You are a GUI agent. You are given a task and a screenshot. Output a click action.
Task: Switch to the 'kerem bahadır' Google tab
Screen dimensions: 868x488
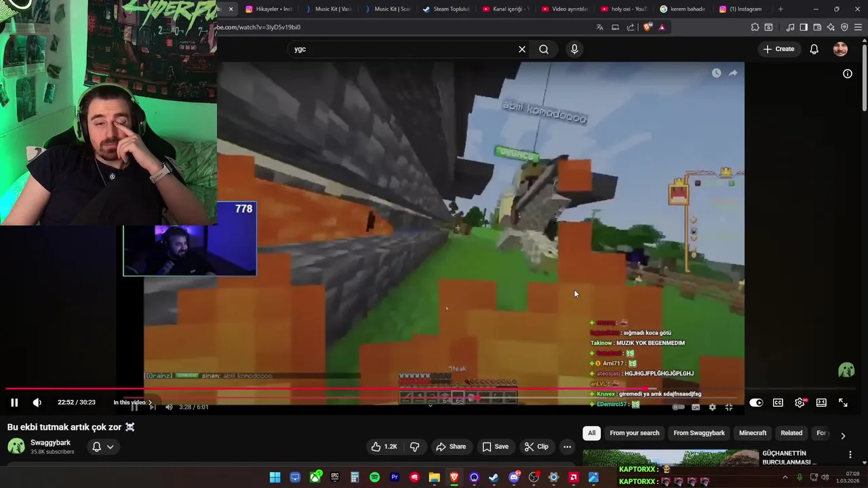tap(683, 9)
